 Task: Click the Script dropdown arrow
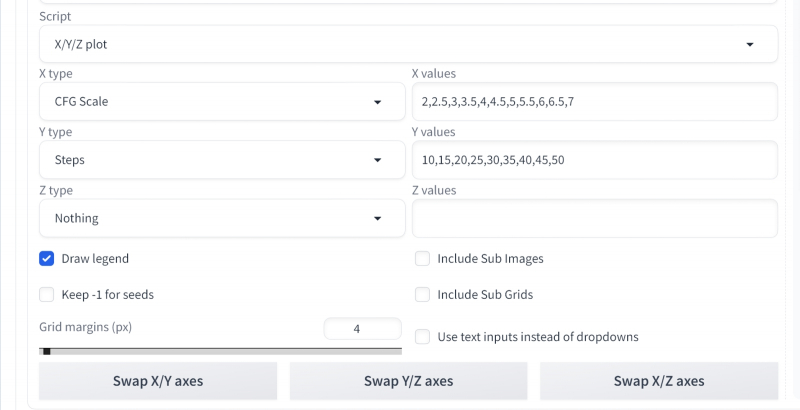pos(751,45)
